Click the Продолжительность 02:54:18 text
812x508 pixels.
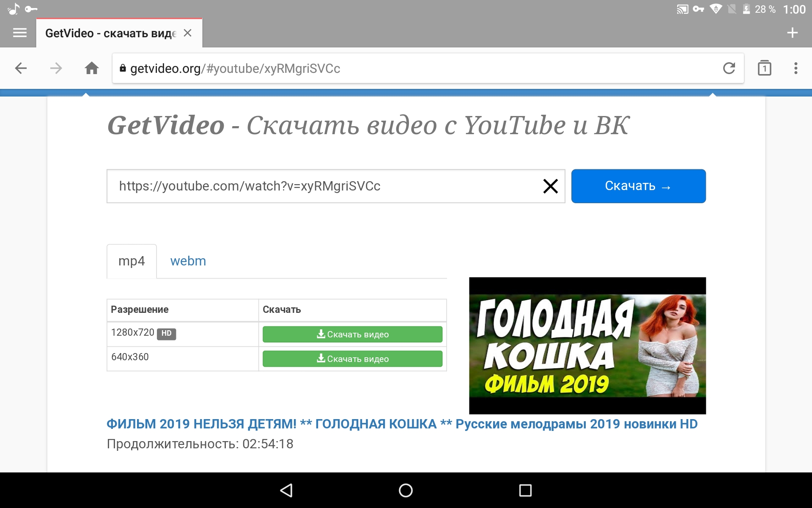coord(200,444)
